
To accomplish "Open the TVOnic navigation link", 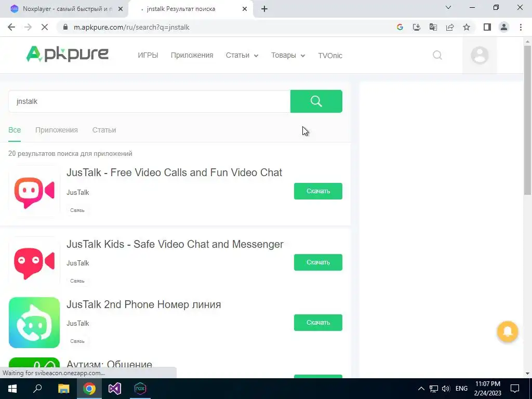I will coord(330,55).
